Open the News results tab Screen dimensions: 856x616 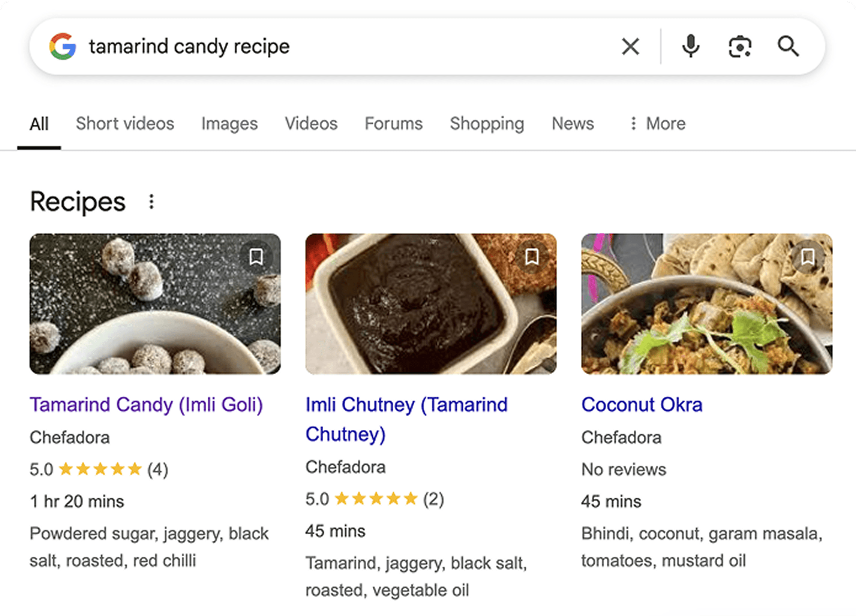572,123
